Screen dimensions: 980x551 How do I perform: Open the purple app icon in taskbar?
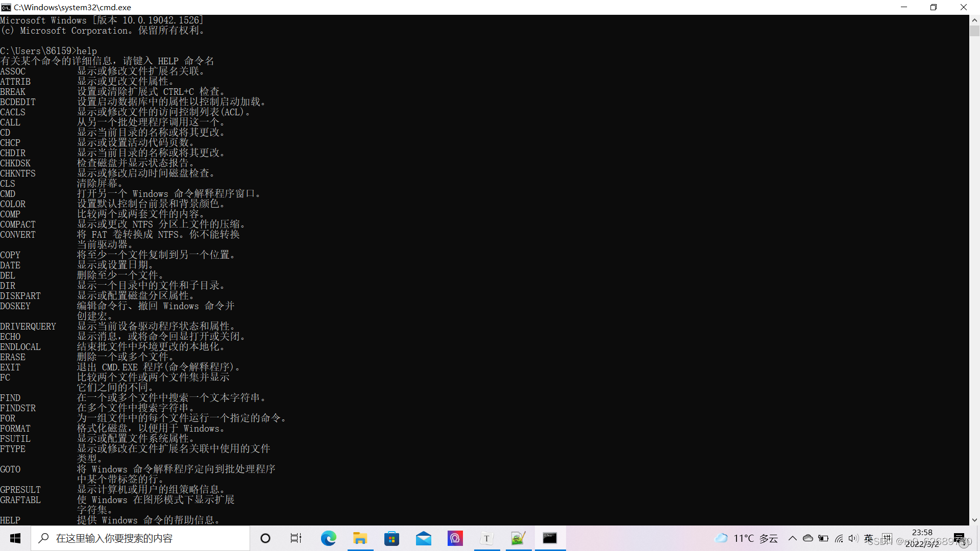[x=455, y=538]
